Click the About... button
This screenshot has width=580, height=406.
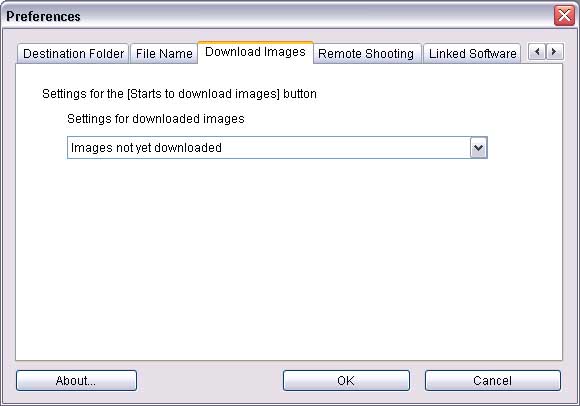pos(76,380)
